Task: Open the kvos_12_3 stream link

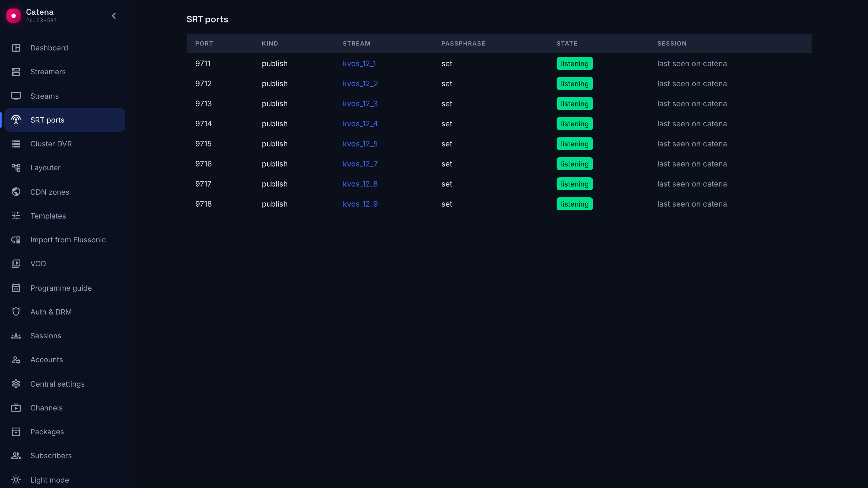Action: point(360,104)
